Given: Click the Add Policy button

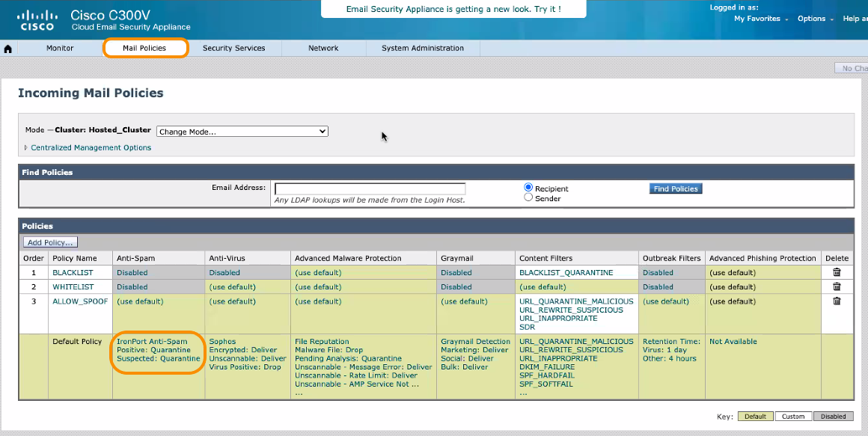Looking at the screenshot, I should [x=50, y=242].
